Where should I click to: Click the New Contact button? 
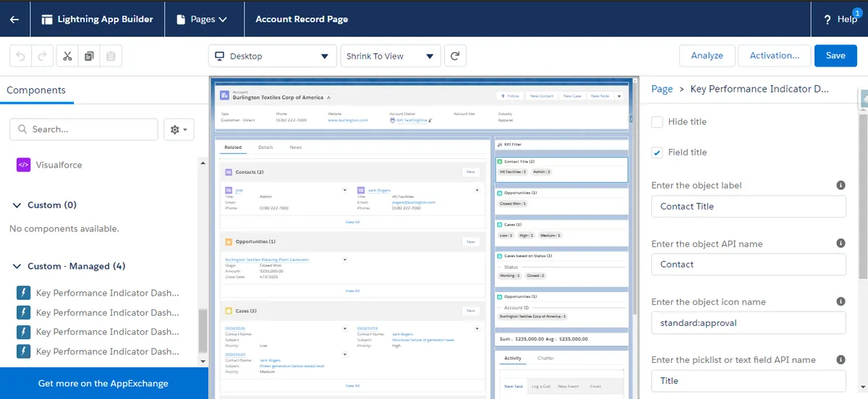point(541,95)
